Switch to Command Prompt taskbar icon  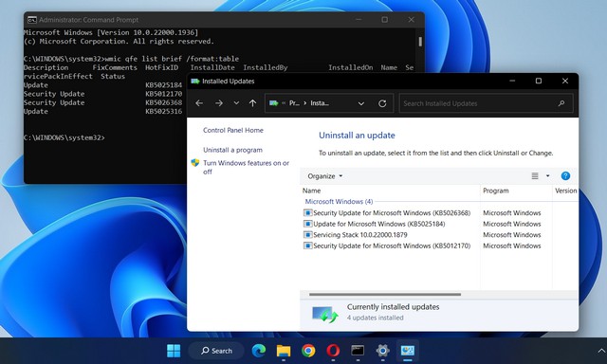358,351
